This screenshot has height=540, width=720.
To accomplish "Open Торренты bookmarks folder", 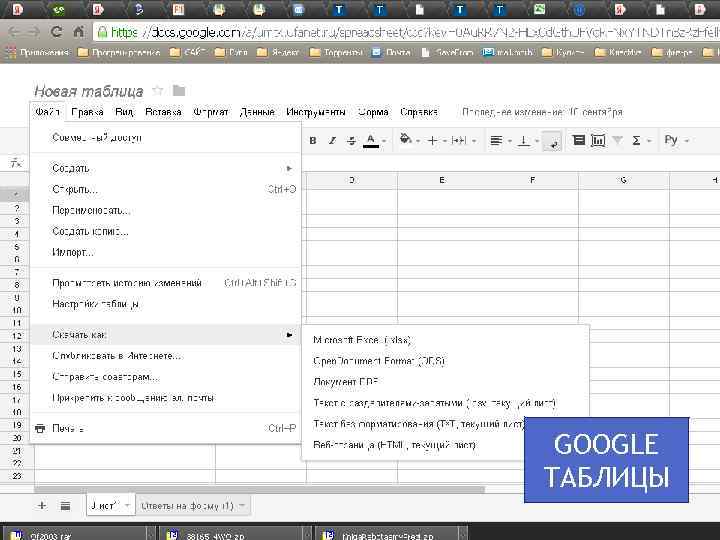I will click(337, 52).
